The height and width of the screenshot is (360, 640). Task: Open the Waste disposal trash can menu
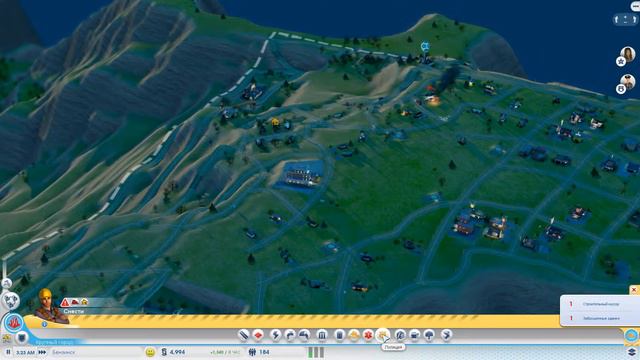click(339, 336)
